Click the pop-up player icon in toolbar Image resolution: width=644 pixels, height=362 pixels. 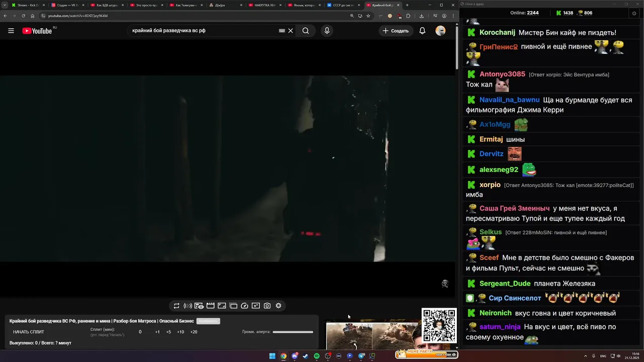(x=233, y=306)
